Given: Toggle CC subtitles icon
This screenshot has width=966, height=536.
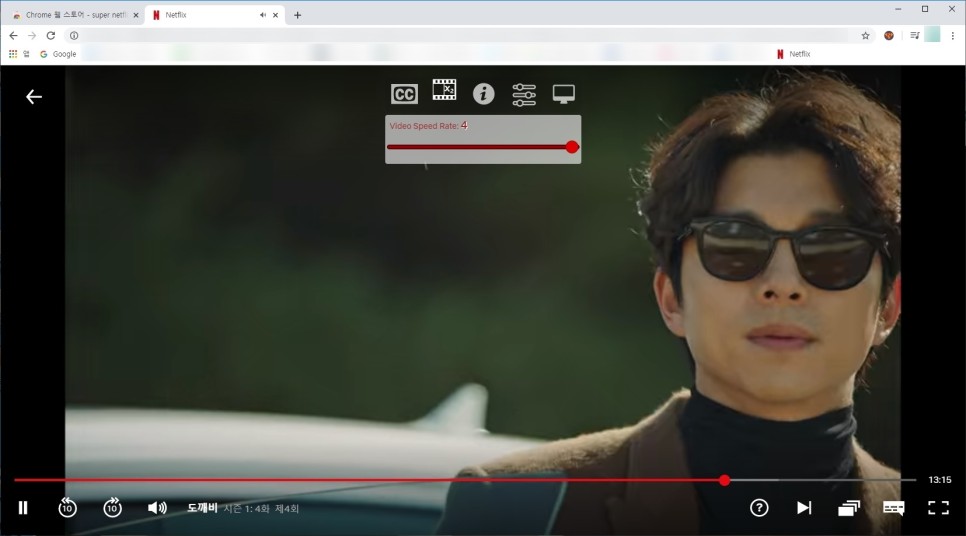Looking at the screenshot, I should [x=404, y=94].
